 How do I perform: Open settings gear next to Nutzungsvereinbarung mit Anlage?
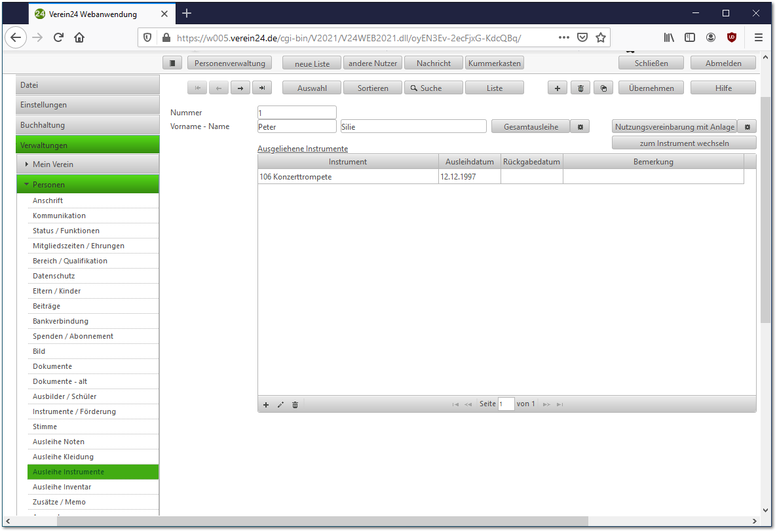click(x=747, y=127)
